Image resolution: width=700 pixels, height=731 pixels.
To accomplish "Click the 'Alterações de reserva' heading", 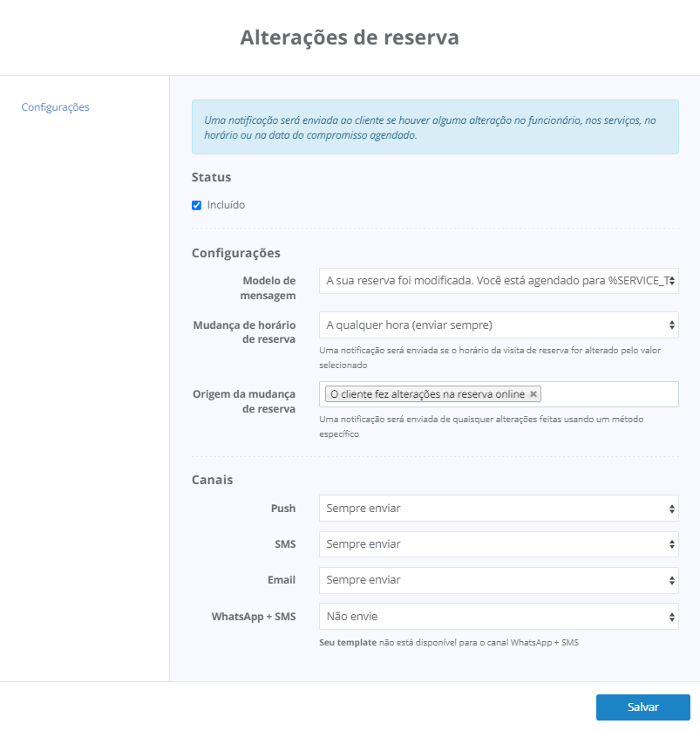I will (350, 38).
